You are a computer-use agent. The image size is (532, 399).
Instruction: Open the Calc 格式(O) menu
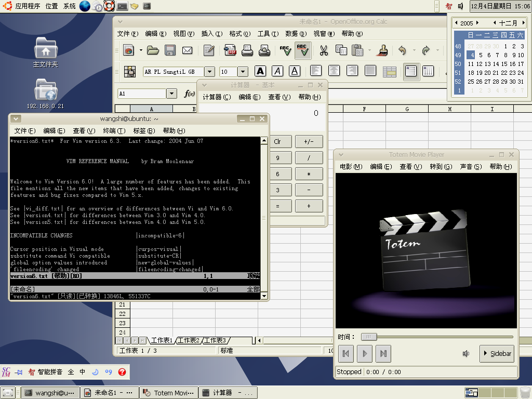pos(240,34)
